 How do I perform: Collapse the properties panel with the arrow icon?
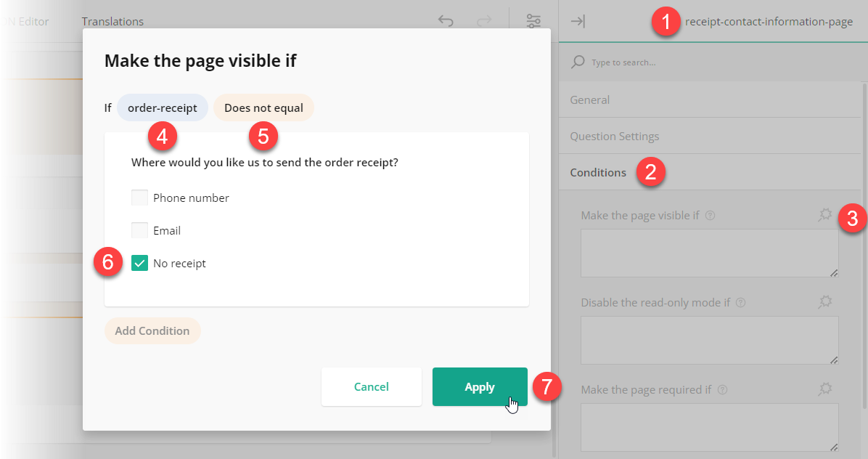pos(578,21)
